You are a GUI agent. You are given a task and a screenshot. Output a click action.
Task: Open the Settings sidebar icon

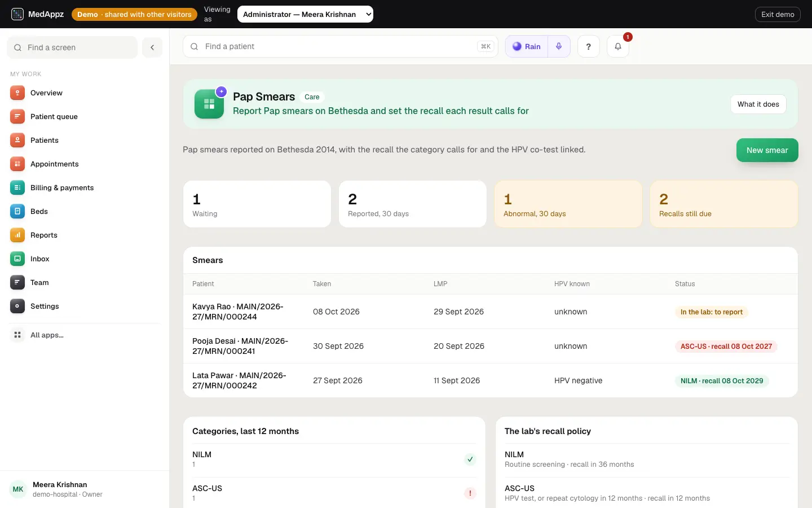pyautogui.click(x=17, y=306)
